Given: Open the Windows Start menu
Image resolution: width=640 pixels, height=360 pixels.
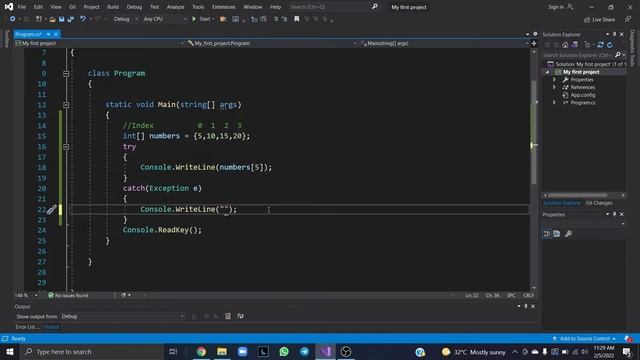Looking at the screenshot, I should [x=10, y=351].
